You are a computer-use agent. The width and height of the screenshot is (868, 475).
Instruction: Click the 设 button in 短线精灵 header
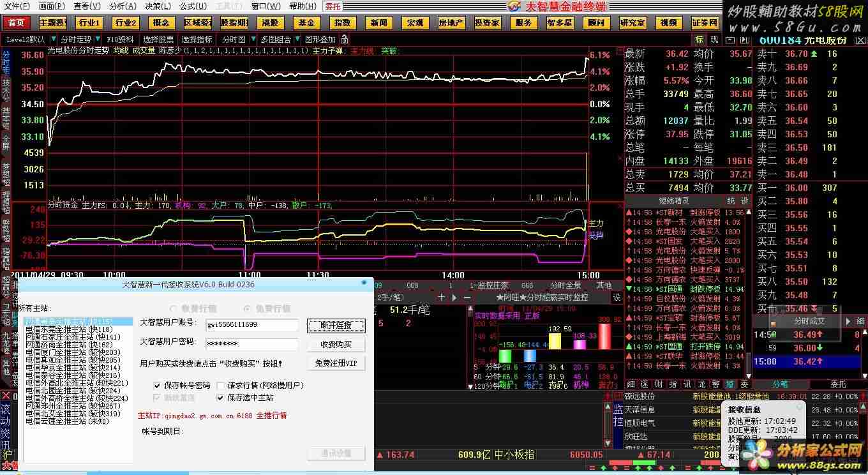(745, 200)
